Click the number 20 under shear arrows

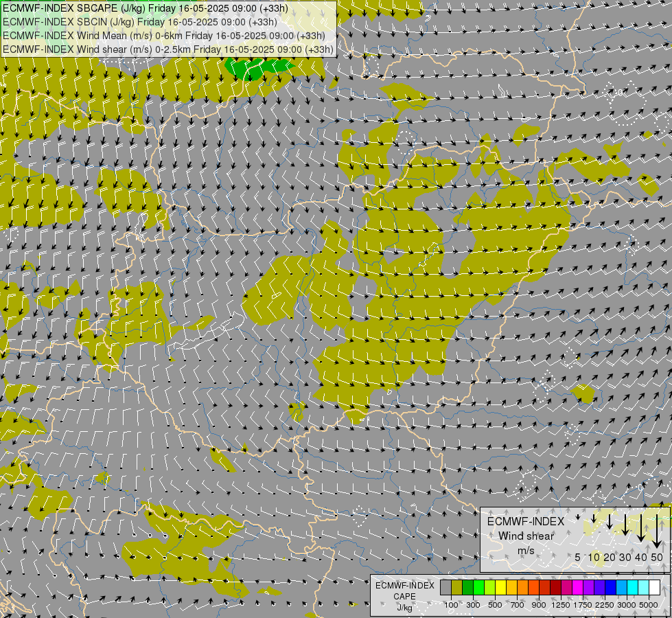610,557
